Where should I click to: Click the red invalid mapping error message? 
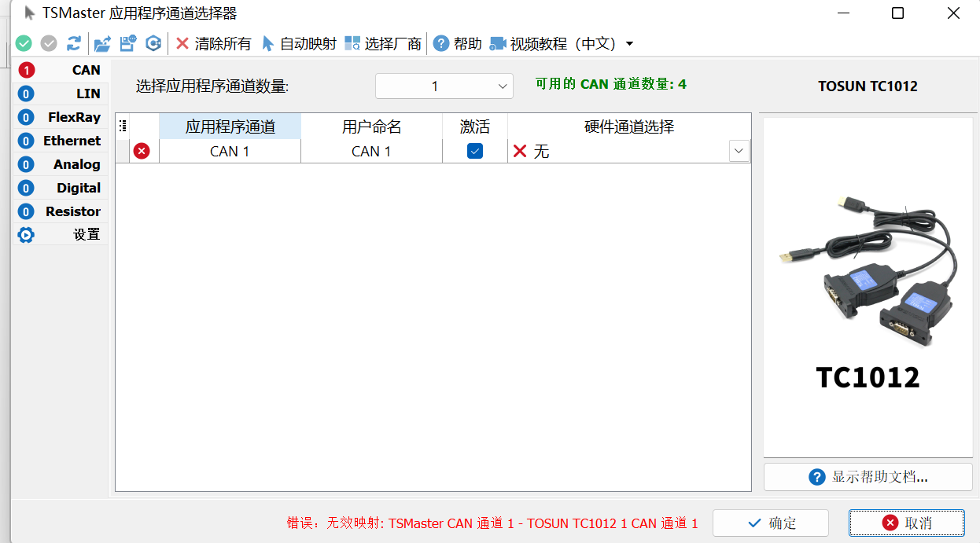(x=492, y=523)
